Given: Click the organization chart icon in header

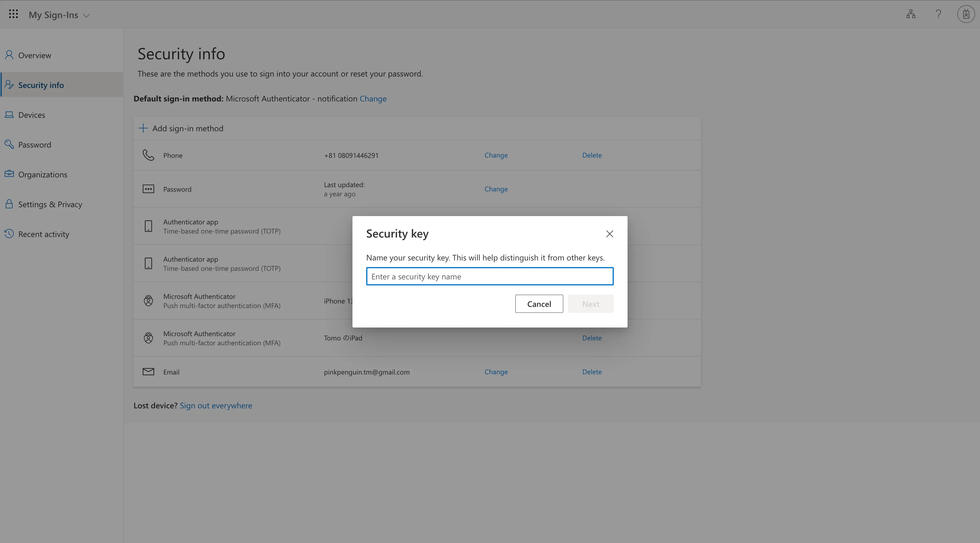Looking at the screenshot, I should pyautogui.click(x=911, y=14).
